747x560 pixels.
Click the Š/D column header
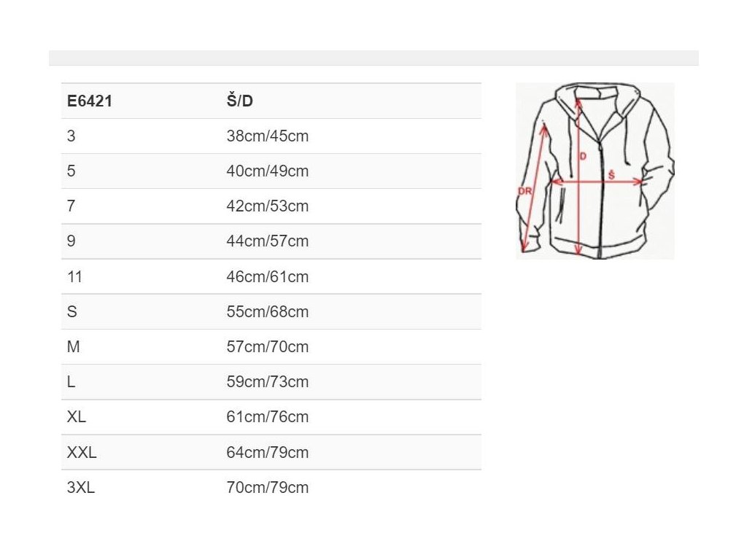pyautogui.click(x=239, y=101)
